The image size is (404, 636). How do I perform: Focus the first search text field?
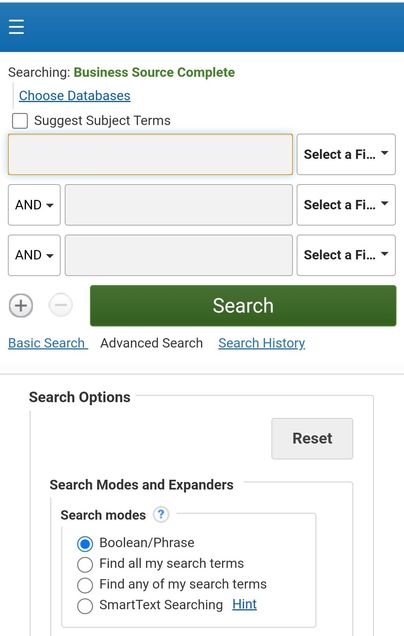click(x=150, y=155)
